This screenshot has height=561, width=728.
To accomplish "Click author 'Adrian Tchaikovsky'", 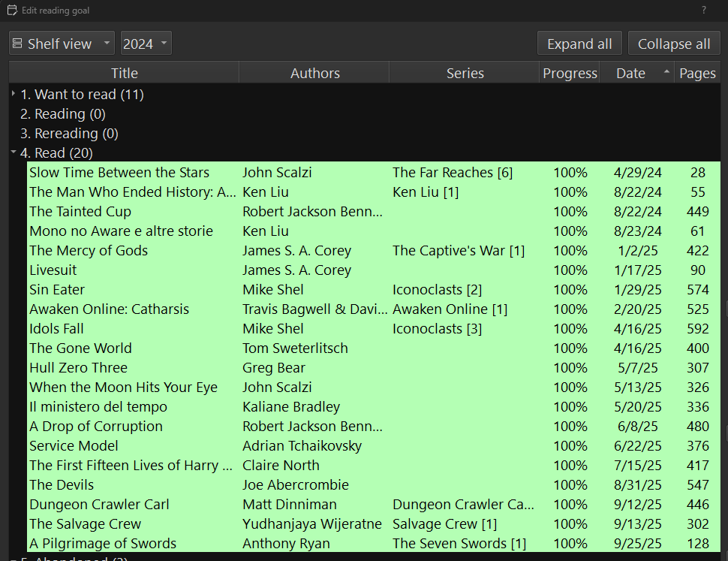I will click(x=302, y=445).
